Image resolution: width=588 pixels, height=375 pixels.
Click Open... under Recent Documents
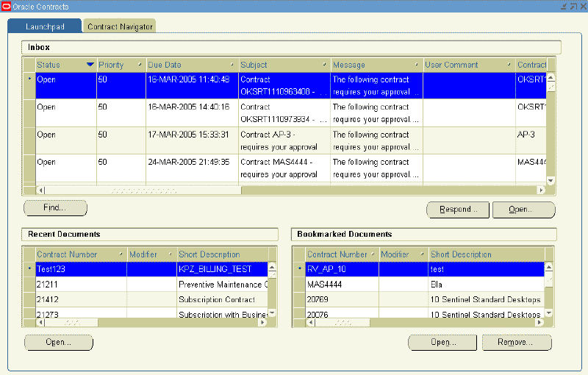59,343
